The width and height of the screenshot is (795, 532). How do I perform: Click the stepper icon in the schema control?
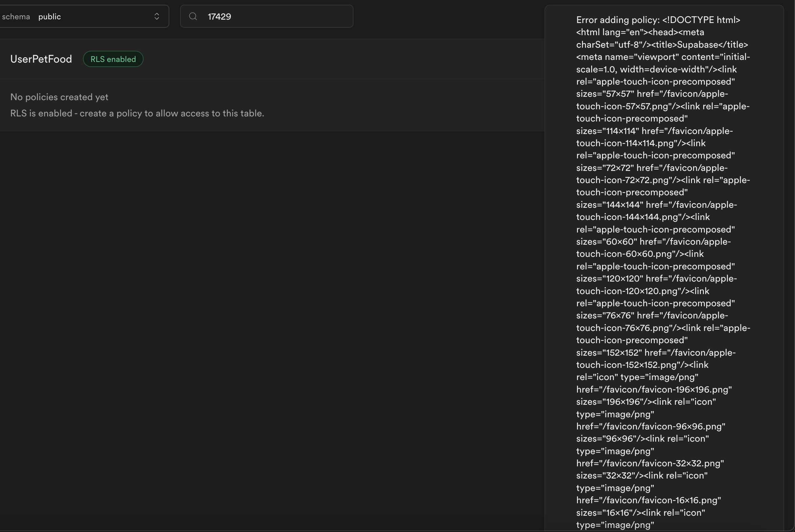point(157,16)
